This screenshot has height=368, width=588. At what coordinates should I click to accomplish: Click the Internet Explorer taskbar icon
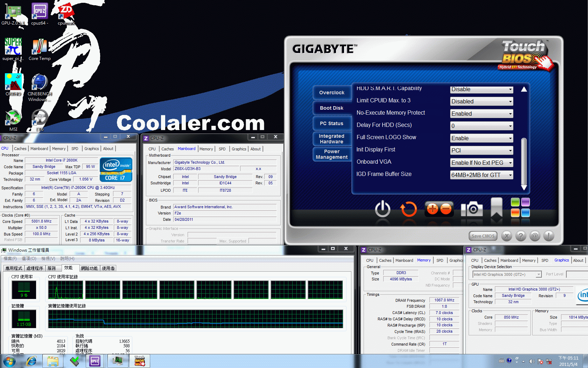pos(31,361)
